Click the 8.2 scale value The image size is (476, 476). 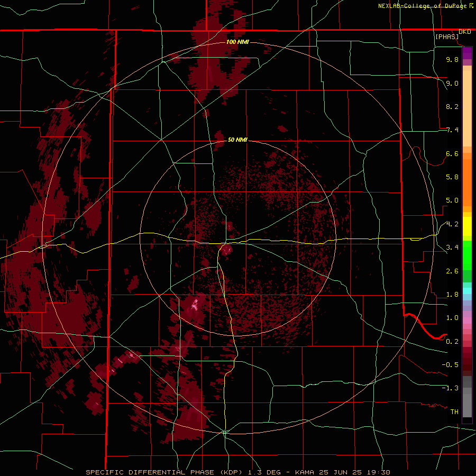(452, 106)
